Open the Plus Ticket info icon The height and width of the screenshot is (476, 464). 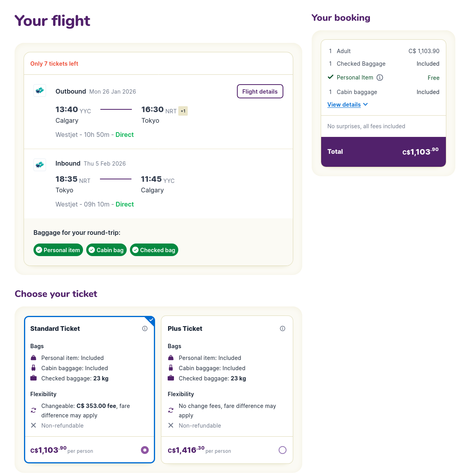click(282, 328)
